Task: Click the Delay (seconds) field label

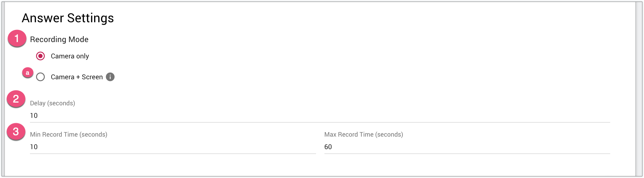Action: (53, 103)
